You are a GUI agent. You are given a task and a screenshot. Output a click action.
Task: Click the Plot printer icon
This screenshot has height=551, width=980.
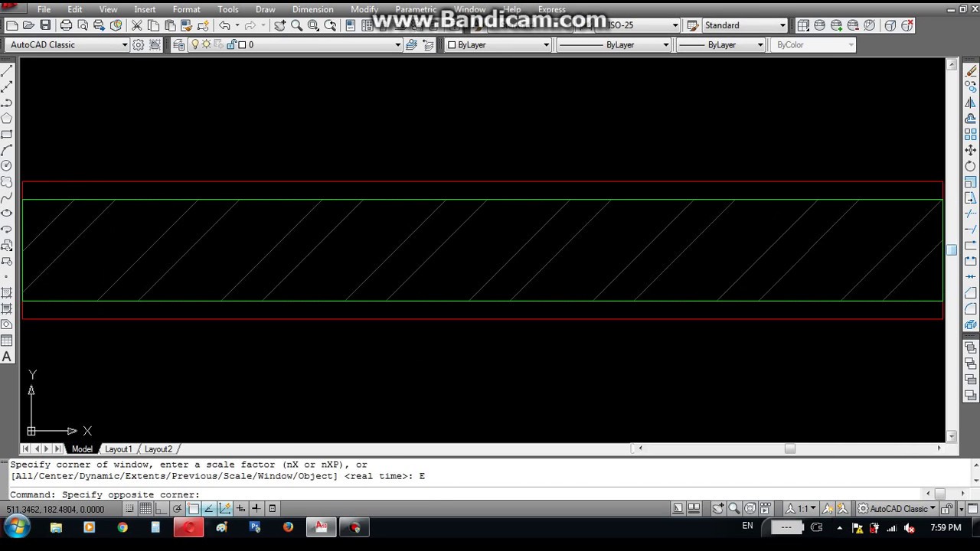point(66,25)
